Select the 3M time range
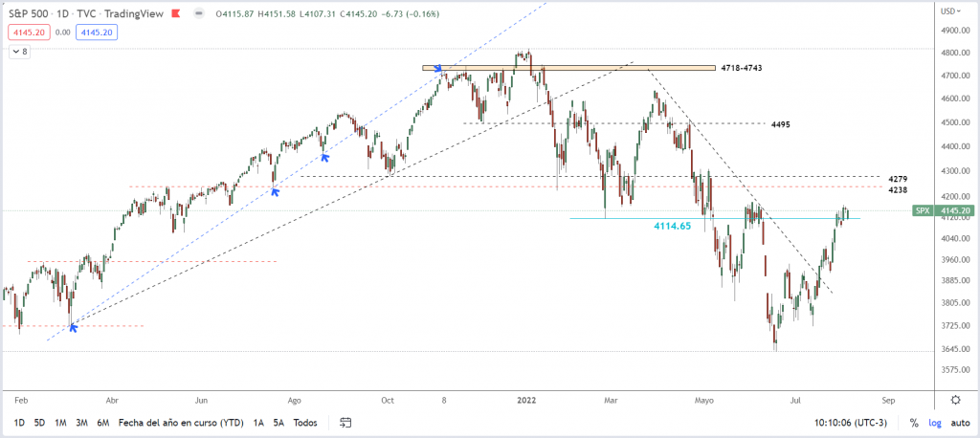 (82, 423)
